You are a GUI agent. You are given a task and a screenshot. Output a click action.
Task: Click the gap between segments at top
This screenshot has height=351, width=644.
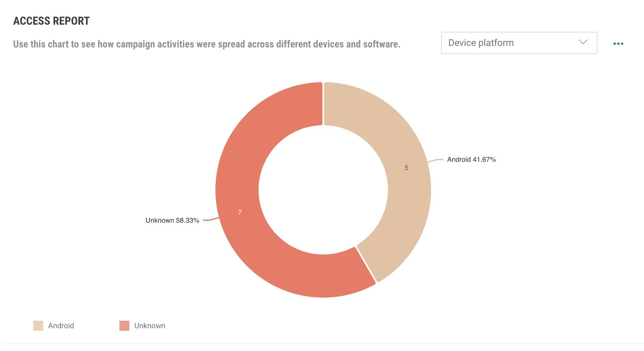323,104
